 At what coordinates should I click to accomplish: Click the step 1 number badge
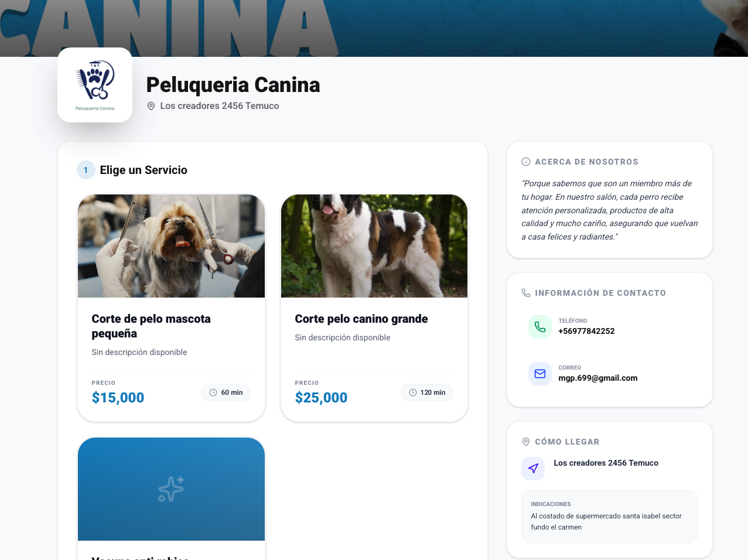pos(86,170)
